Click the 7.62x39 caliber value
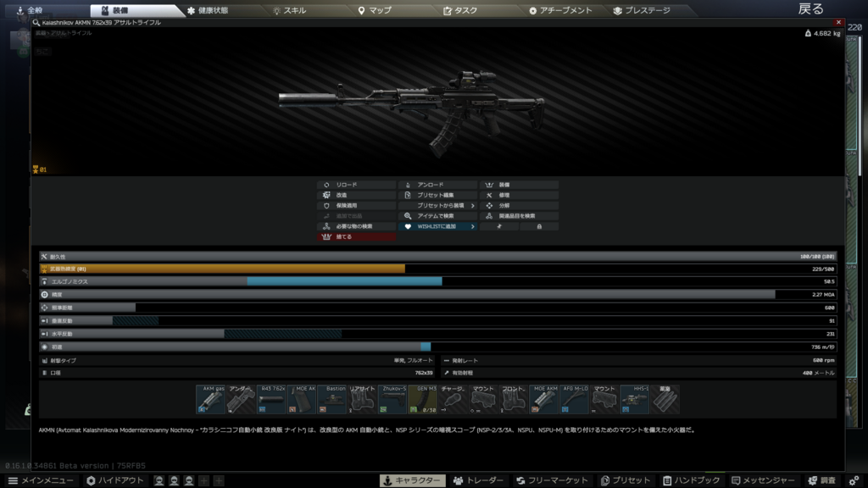This screenshot has width=868, height=488. tap(424, 374)
